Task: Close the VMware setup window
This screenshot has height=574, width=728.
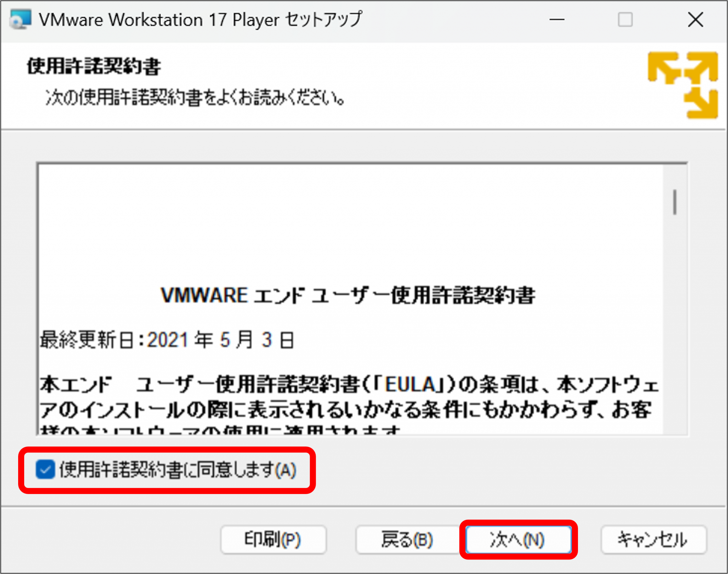Action: 695,20
